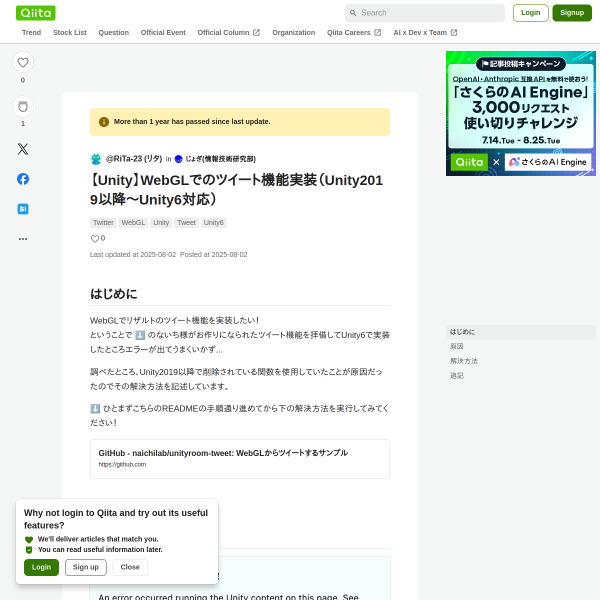Select the Unity6 tag

pyautogui.click(x=214, y=223)
